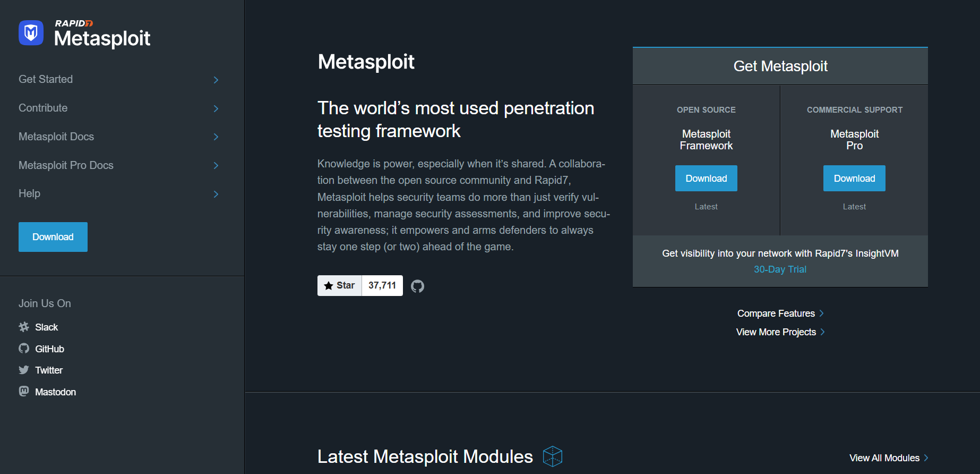Click the Rapid7 Metasploit wordmark

102,33
